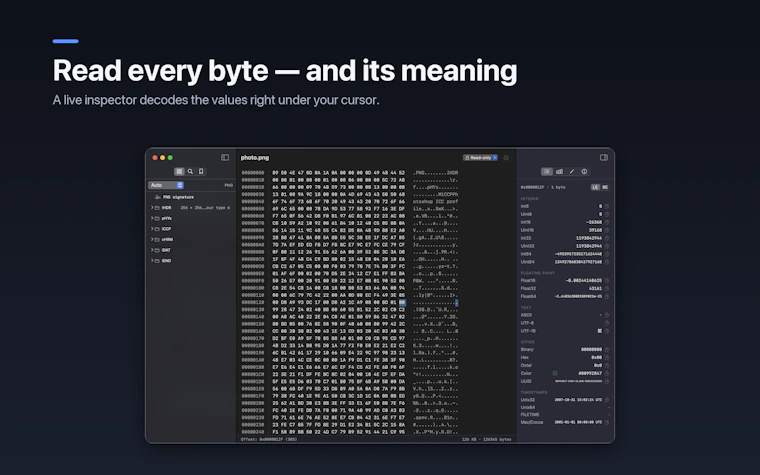Toggle the right inspector panel icon

pyautogui.click(x=604, y=158)
